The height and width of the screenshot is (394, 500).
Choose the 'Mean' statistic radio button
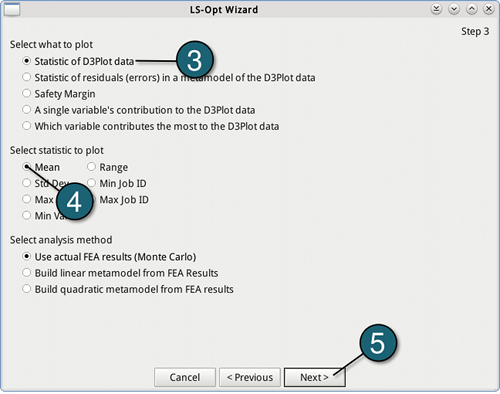(x=26, y=167)
